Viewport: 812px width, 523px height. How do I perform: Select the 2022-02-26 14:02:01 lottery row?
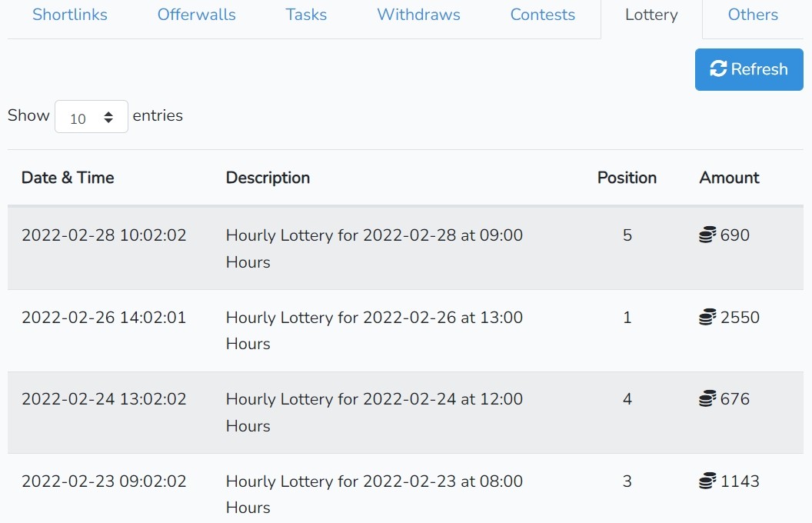coord(405,331)
